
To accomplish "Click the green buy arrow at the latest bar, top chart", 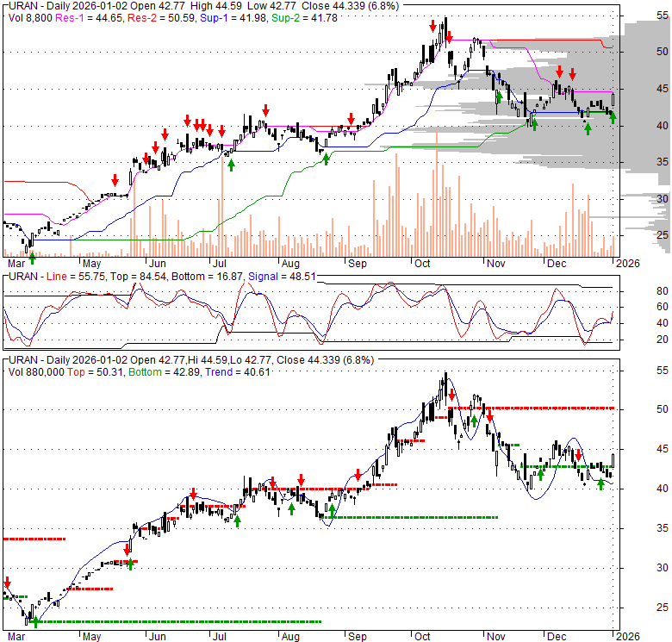I will pyautogui.click(x=613, y=118).
